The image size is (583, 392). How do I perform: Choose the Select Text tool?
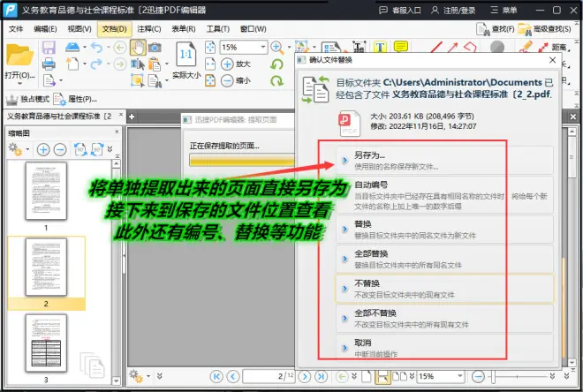(x=138, y=64)
